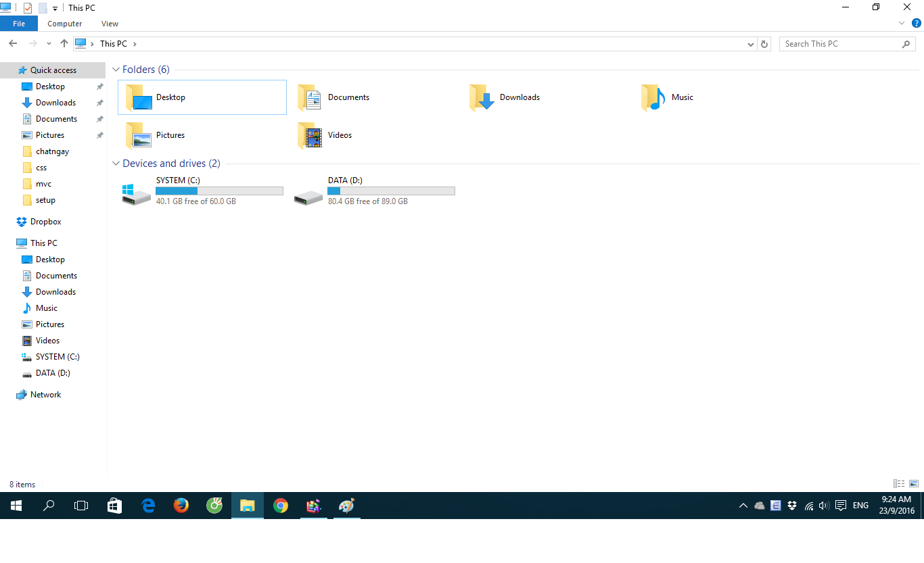Open the address bar history dropdown
924x563 pixels.
click(750, 44)
